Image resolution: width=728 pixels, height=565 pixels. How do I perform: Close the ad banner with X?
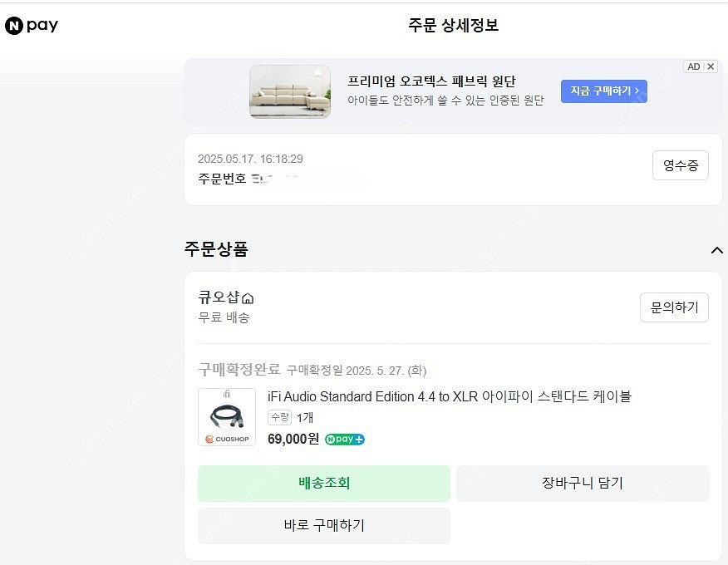pyautogui.click(x=711, y=66)
